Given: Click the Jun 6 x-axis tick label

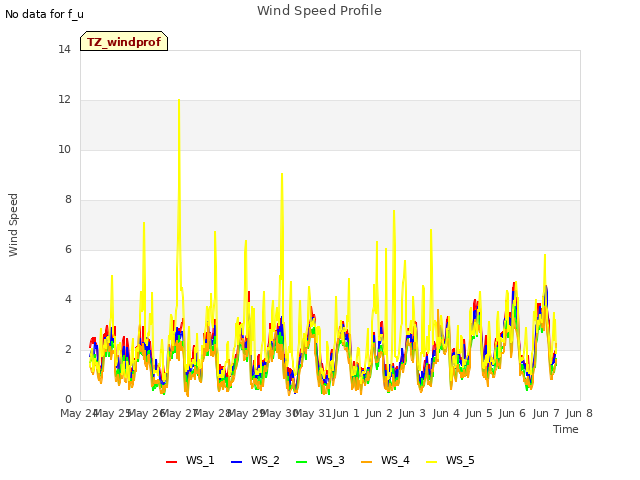Looking at the screenshot, I should (x=512, y=413).
